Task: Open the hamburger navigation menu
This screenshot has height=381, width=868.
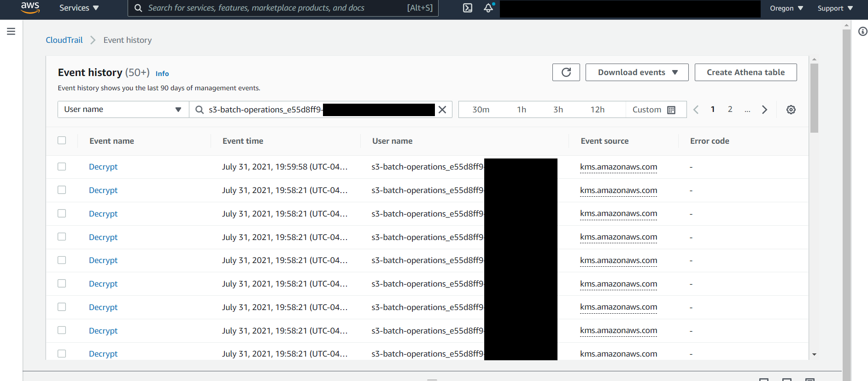Action: point(11,31)
